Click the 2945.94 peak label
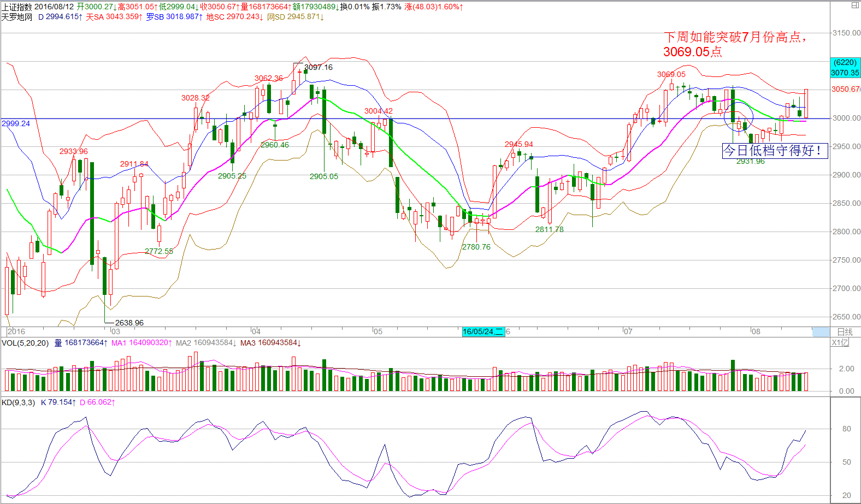 [519, 144]
